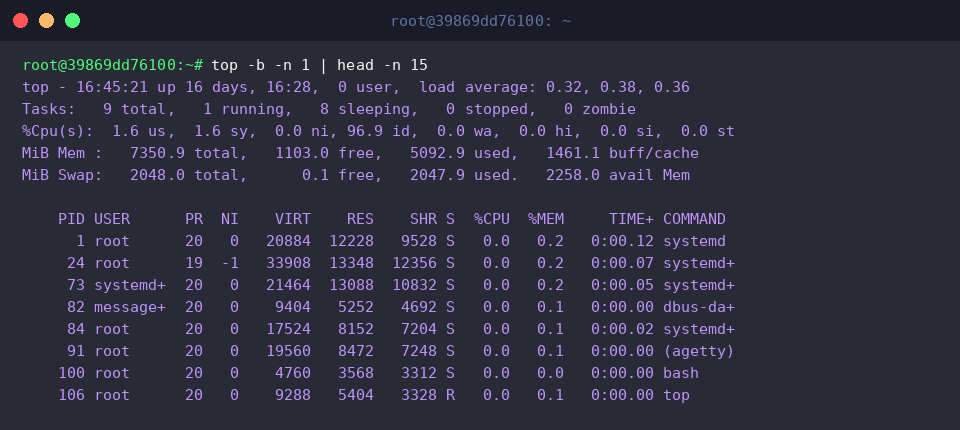Click the USER column header

(x=112, y=219)
